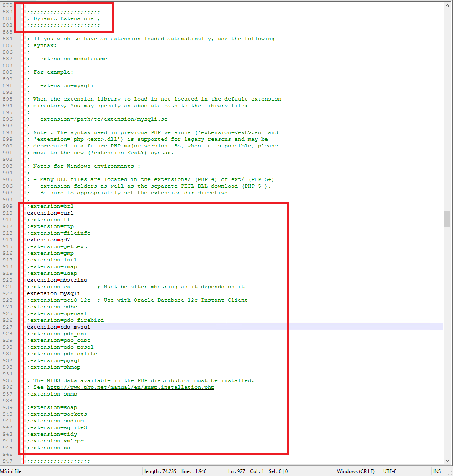Click the line 'extension=mysqli' on line 922
The height and width of the screenshot is (476, 453).
tap(54, 294)
